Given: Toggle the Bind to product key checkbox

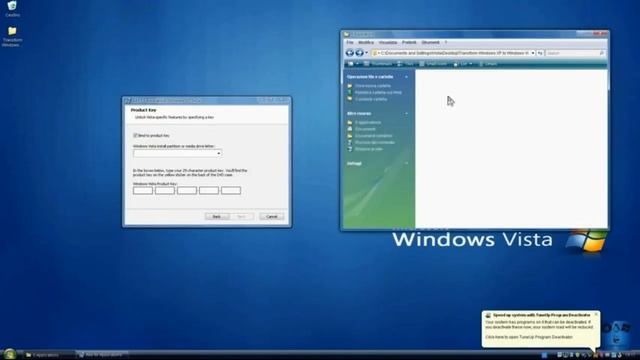Looking at the screenshot, I should point(135,135).
